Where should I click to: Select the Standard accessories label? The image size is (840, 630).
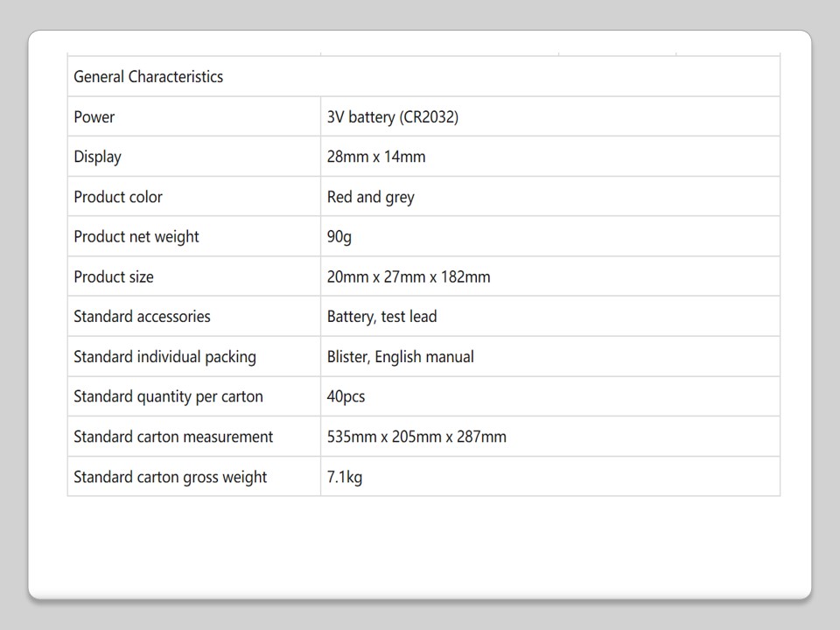tap(142, 317)
